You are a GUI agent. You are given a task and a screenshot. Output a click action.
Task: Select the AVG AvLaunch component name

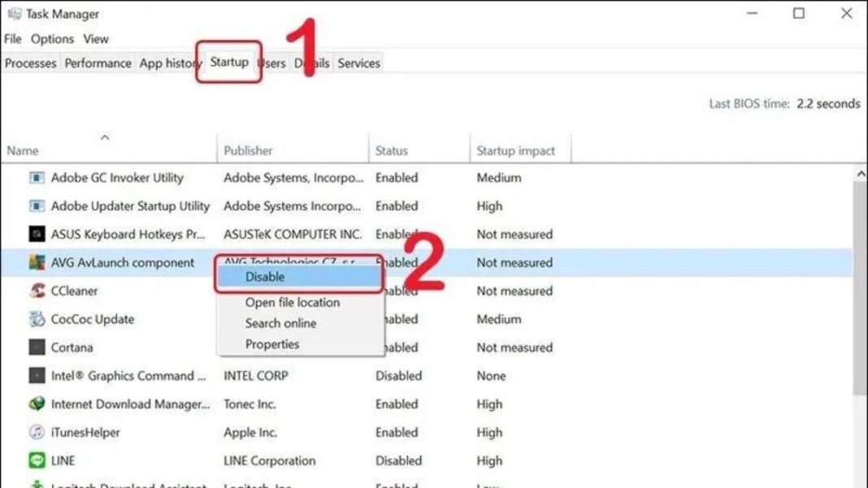click(123, 262)
